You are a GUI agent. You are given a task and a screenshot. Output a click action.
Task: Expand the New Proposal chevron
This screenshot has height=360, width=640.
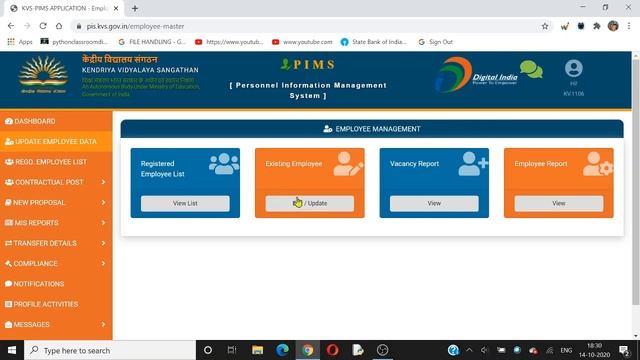click(103, 202)
